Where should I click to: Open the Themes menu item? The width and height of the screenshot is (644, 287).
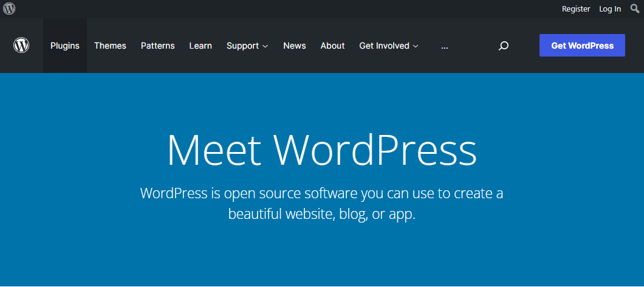[x=110, y=46]
